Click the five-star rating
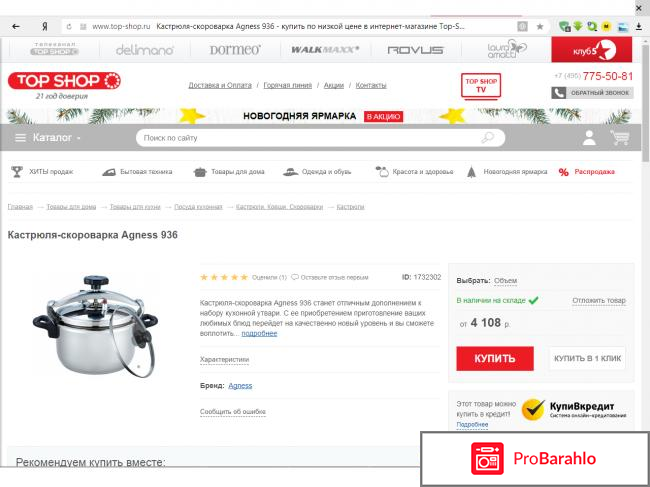 tap(224, 277)
